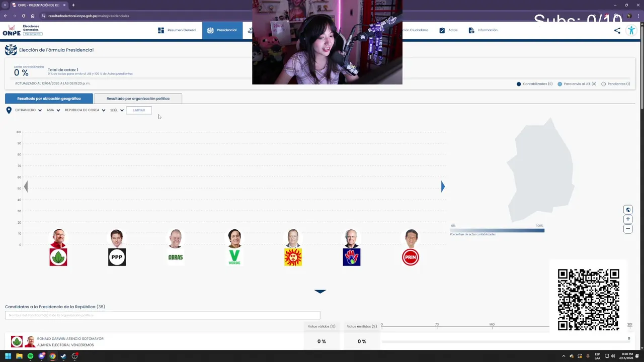Click the first candidate portrait photo
644x362 pixels.
(58, 238)
